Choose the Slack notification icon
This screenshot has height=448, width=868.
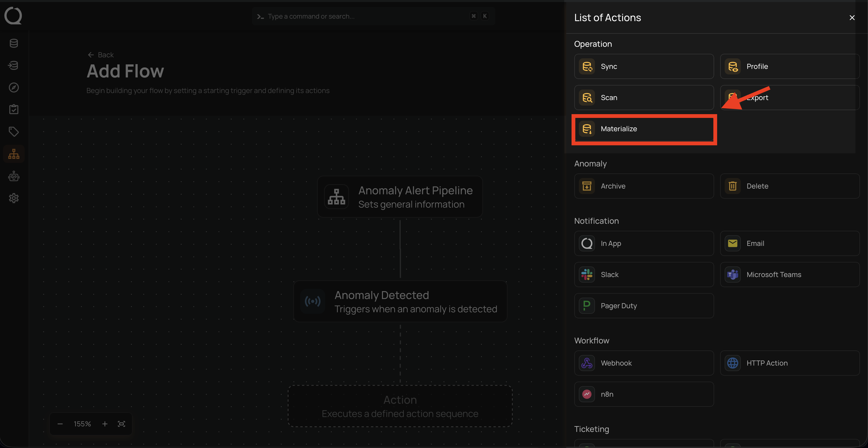pos(587,275)
